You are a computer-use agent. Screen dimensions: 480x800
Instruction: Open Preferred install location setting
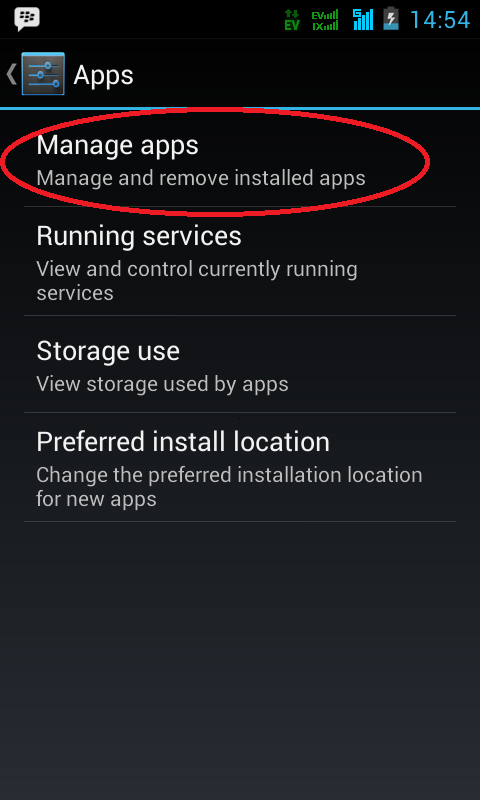[x=240, y=467]
